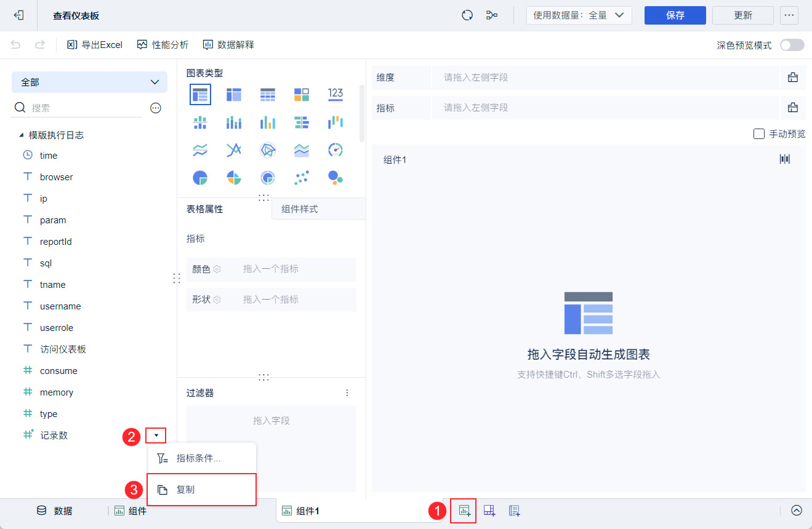Toggle the 深色预览模式 dark preview switch
Screen dimensions: 812x529
792,45
